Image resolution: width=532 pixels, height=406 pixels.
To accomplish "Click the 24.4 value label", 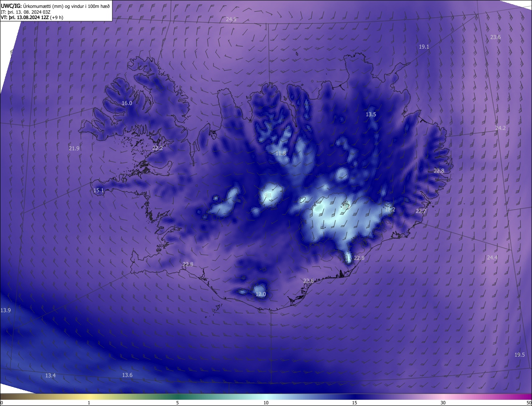I will (x=492, y=258).
